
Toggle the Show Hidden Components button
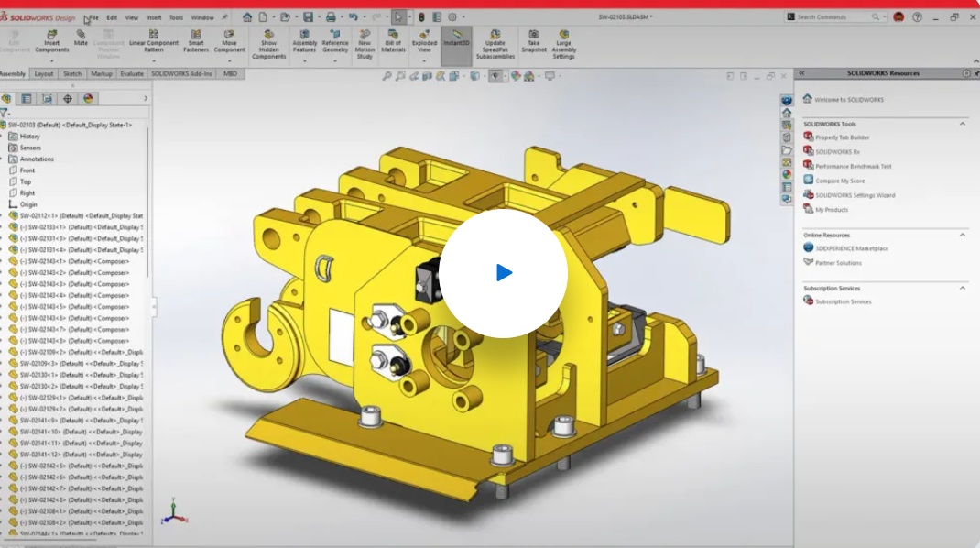tap(268, 44)
